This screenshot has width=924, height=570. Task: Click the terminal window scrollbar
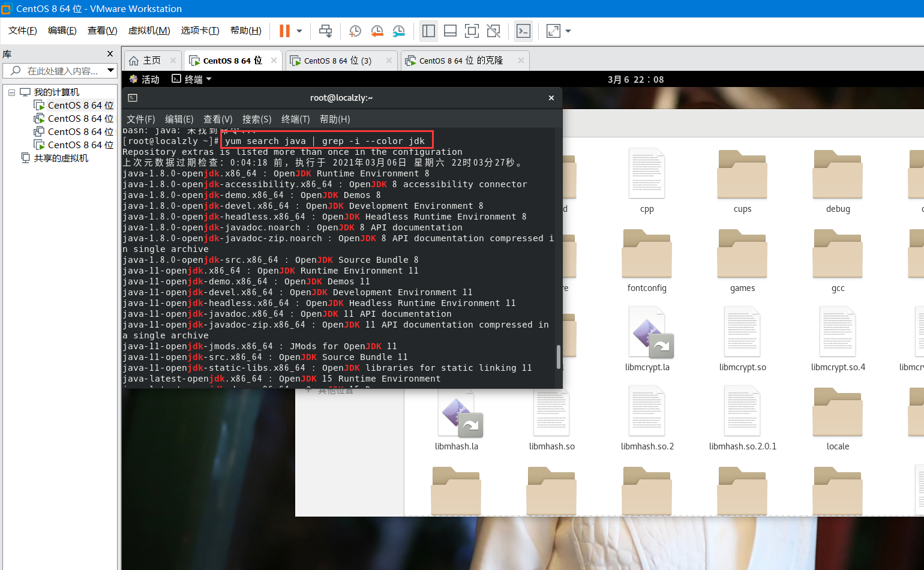[559, 356]
